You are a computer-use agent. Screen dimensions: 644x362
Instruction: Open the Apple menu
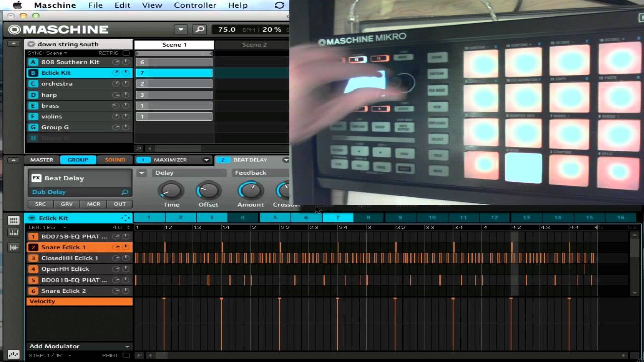click(x=17, y=5)
